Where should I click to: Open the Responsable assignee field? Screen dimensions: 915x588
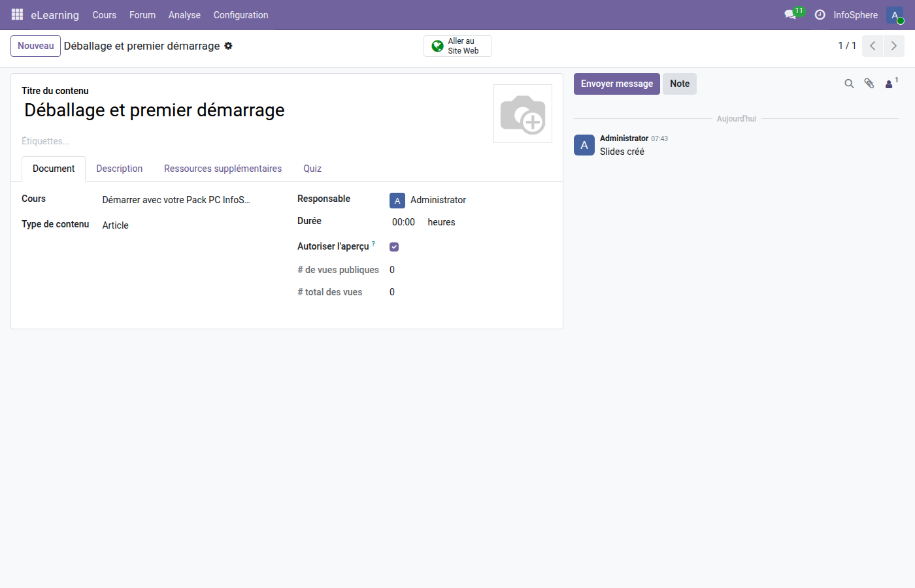tap(438, 200)
